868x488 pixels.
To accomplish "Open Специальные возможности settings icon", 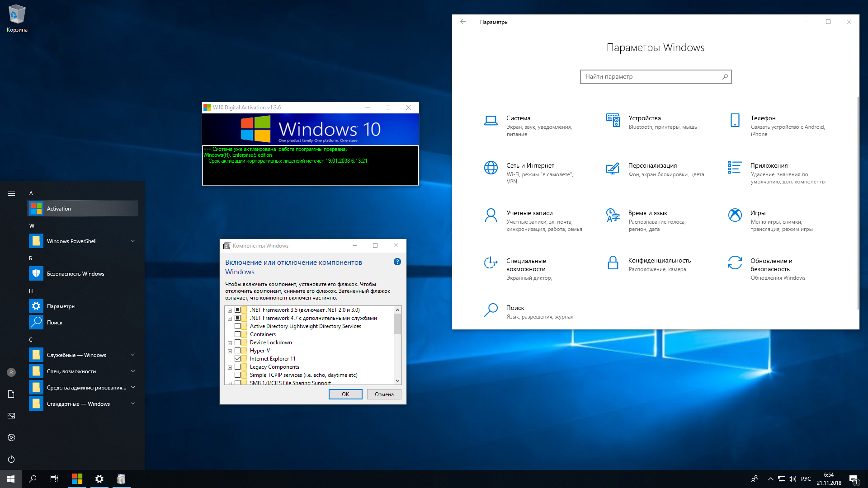I will tap(491, 263).
